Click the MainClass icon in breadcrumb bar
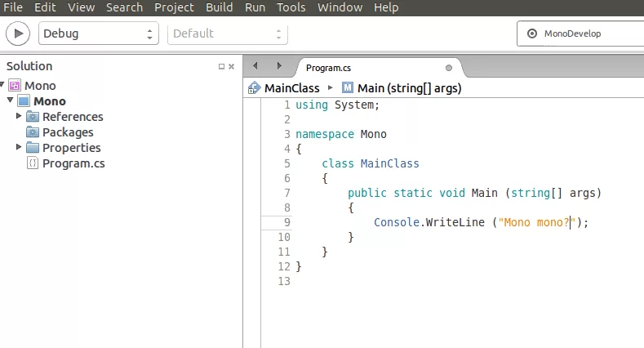Screen dimensions: 644x348 [x=253, y=88]
